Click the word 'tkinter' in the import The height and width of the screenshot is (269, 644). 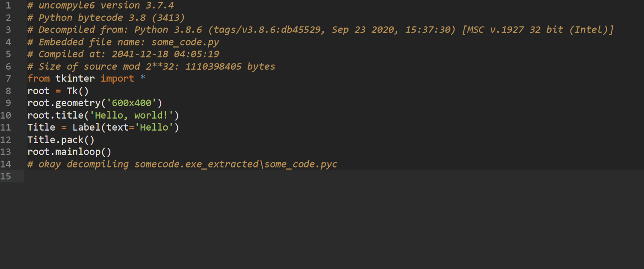point(75,78)
